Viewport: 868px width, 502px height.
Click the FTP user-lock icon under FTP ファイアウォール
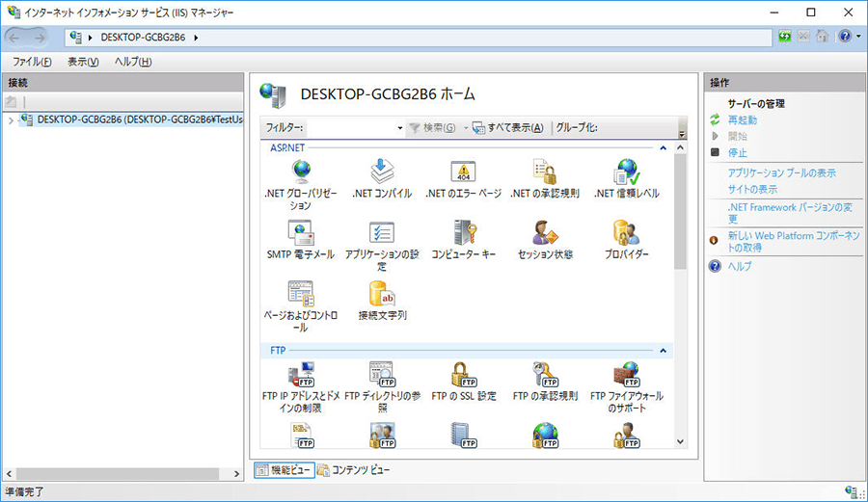[x=627, y=436]
